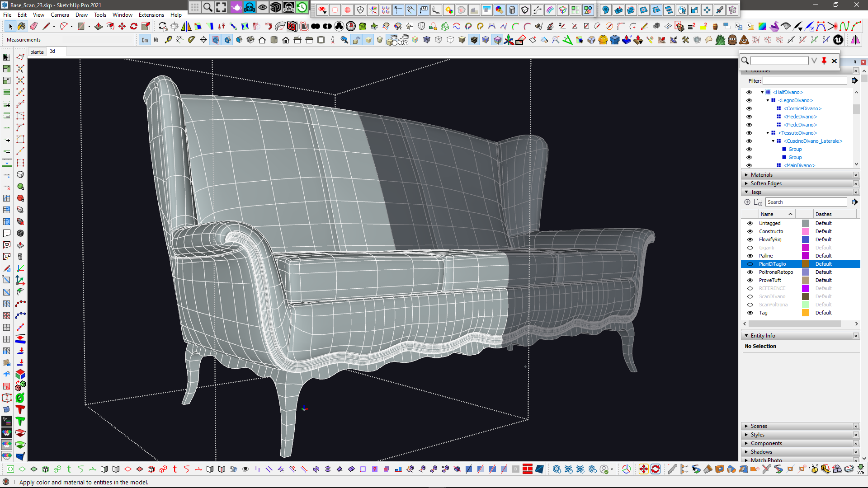
Task: Choose the Paint Bucket tool
Action: coord(22,27)
